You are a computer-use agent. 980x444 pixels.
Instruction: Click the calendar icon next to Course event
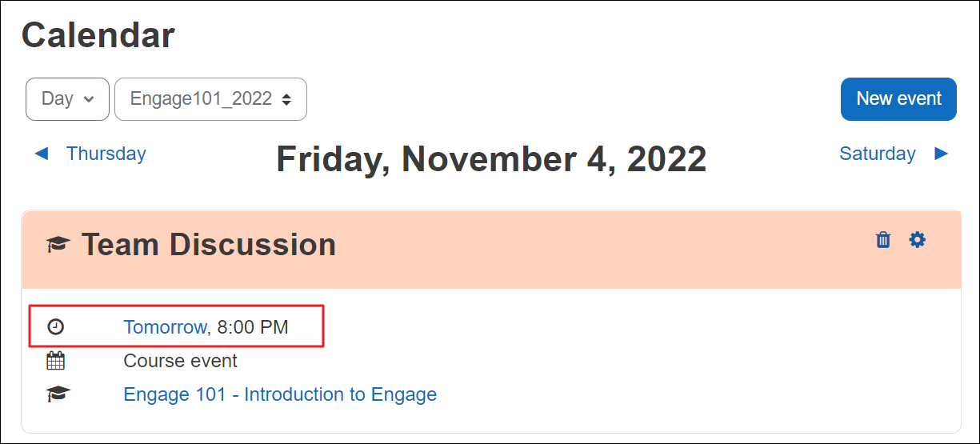pyautogui.click(x=55, y=361)
